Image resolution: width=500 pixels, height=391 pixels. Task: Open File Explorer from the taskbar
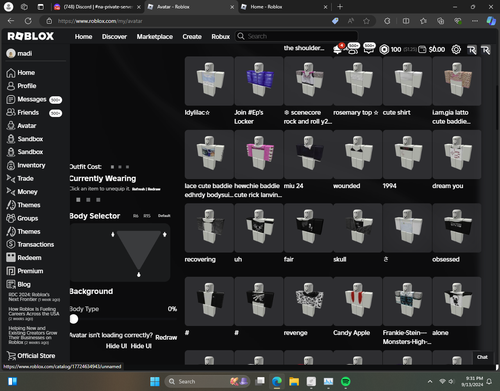294,381
